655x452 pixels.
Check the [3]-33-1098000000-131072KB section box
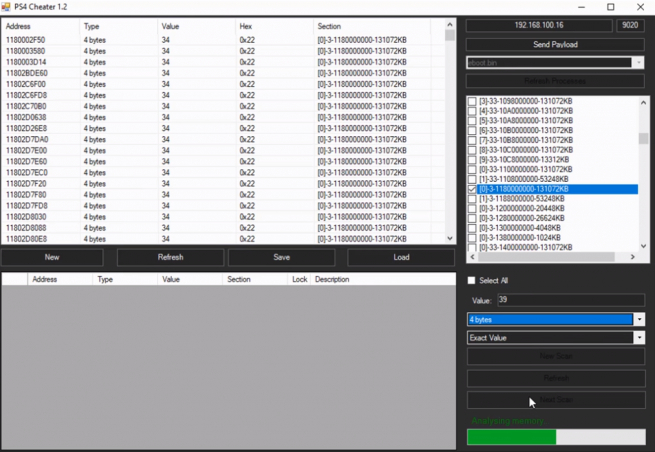(473, 102)
